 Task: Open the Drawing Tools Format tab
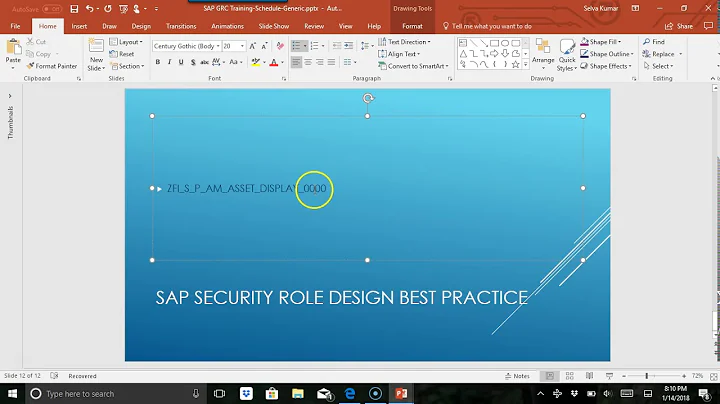click(412, 26)
